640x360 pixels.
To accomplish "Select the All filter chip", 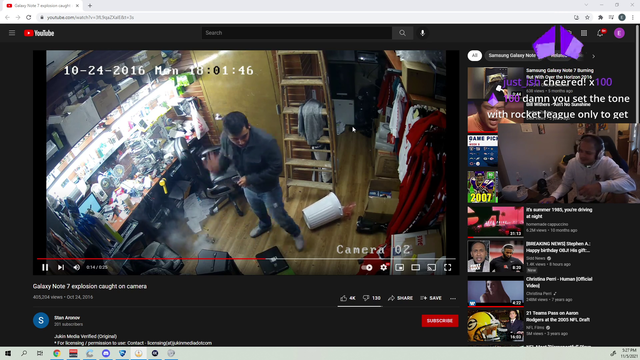I will [x=474, y=56].
